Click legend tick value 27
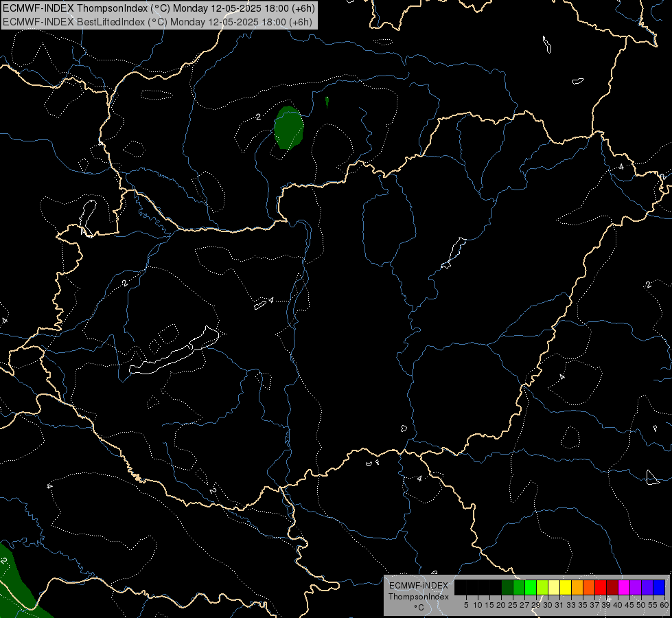Image resolution: width=672 pixels, height=618 pixels. (524, 605)
